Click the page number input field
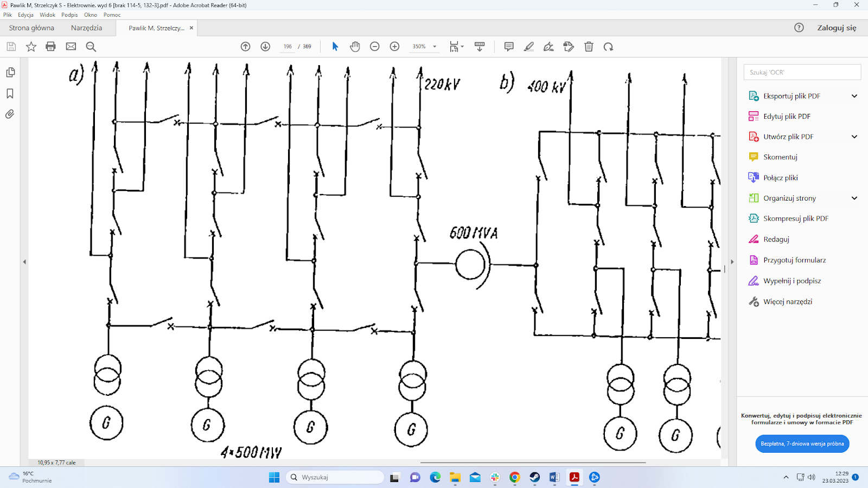 [x=288, y=47]
